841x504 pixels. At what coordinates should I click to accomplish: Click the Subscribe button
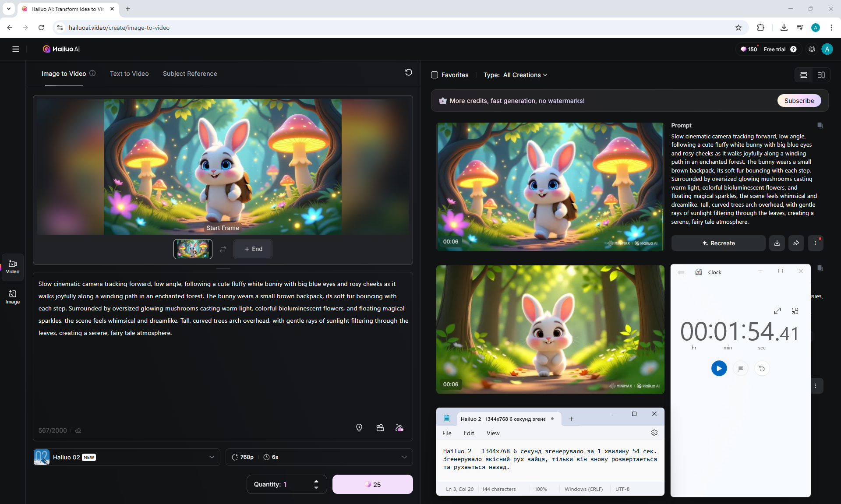coord(799,101)
